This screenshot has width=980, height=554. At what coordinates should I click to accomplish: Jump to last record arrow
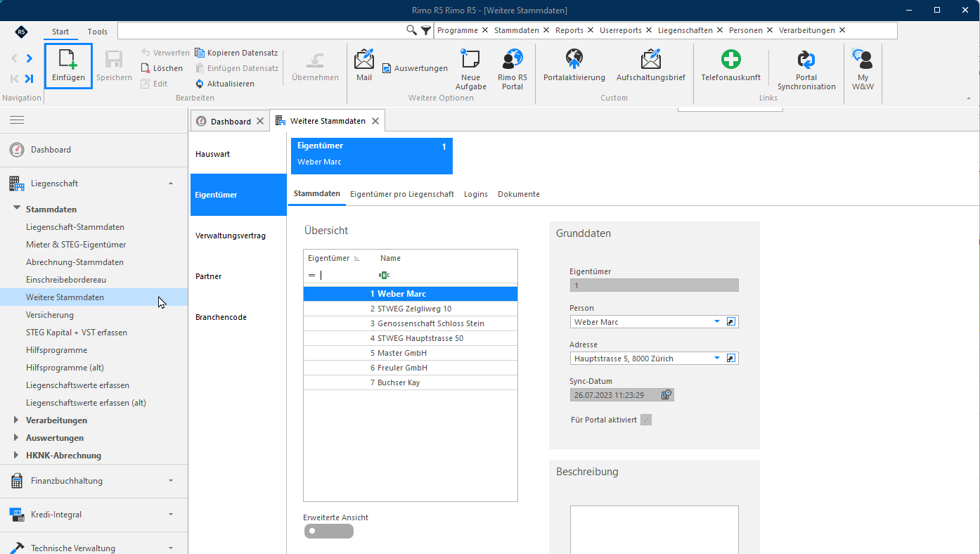(x=29, y=79)
